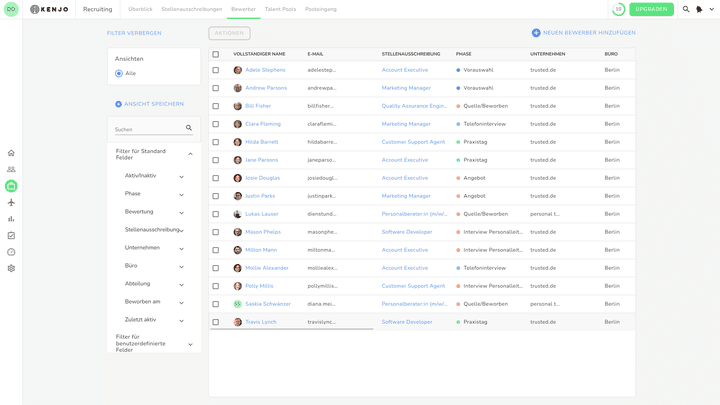Click the airplane time-off sidebar icon
Viewport: 720px width, 405px height.
(x=11, y=202)
